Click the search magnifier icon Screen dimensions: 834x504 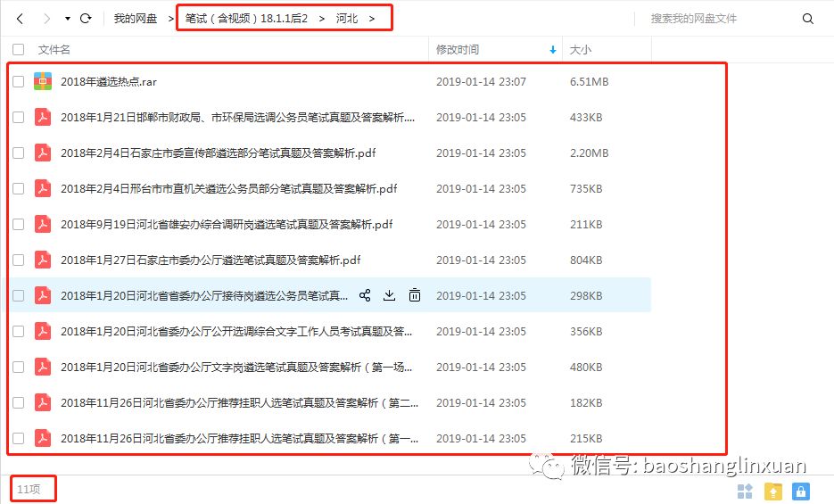click(x=808, y=19)
